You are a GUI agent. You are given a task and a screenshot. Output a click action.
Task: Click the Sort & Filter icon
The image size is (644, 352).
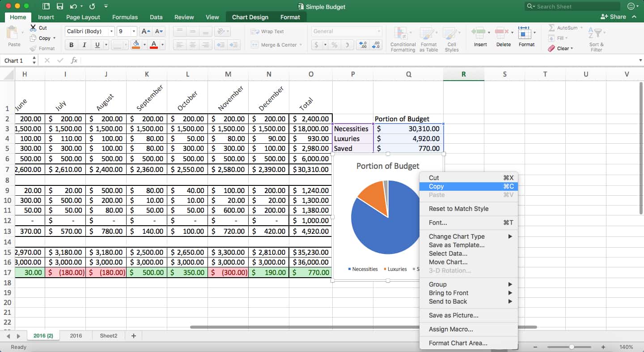click(596, 34)
